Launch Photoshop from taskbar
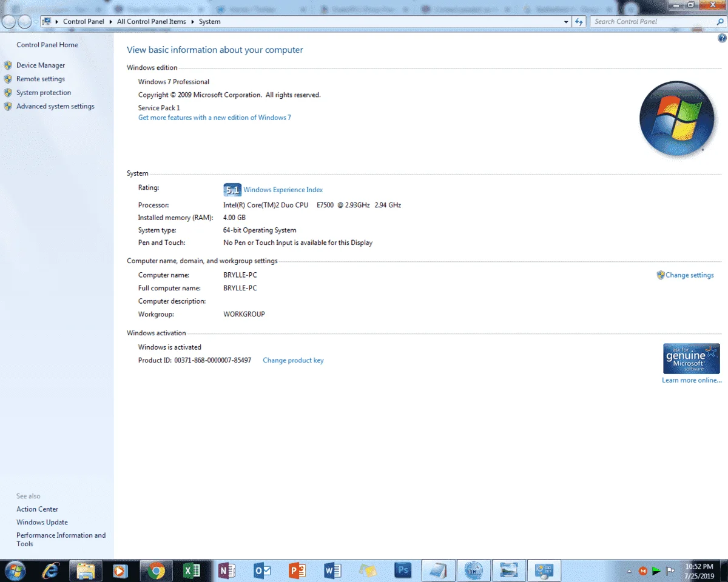This screenshot has width=728, height=582. [403, 570]
